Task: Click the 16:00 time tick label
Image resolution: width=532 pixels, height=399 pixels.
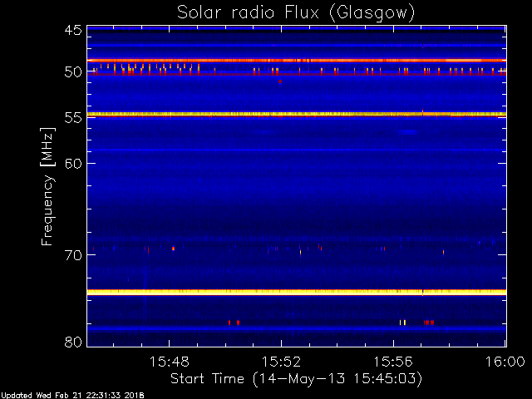Action: (505, 362)
